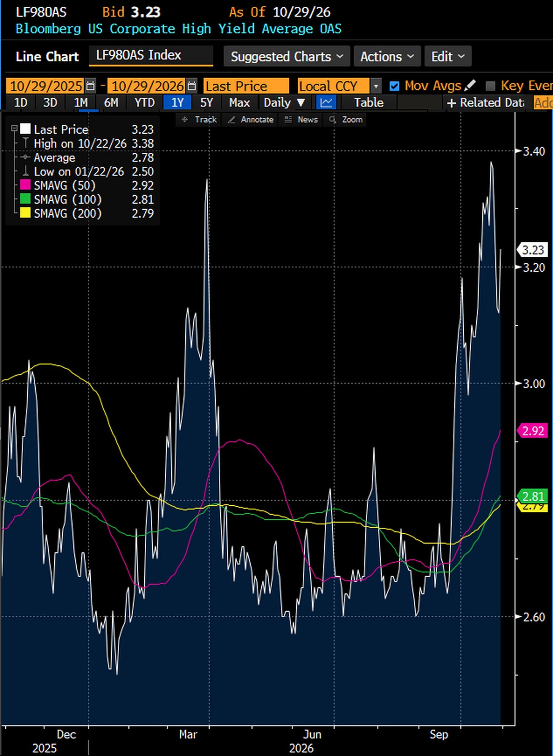Switch to Max range
553x756 pixels.
[x=240, y=103]
